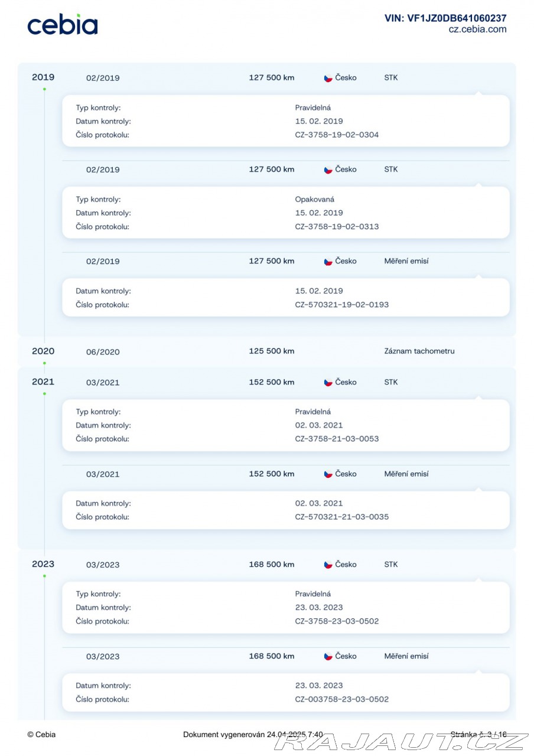Click the 2020 year label
This screenshot has height=756, width=534.
point(43,351)
